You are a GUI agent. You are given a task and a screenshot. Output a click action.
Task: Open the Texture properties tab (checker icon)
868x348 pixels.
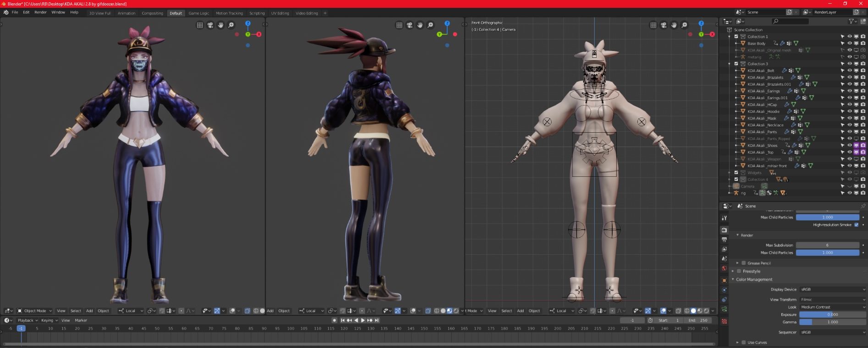(724, 321)
